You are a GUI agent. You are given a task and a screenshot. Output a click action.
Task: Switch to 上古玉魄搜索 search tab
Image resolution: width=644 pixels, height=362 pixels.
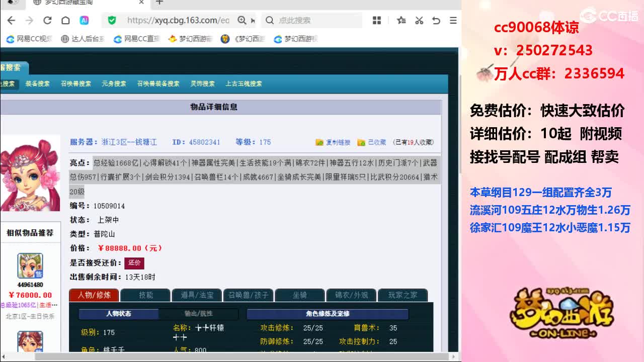click(x=244, y=84)
